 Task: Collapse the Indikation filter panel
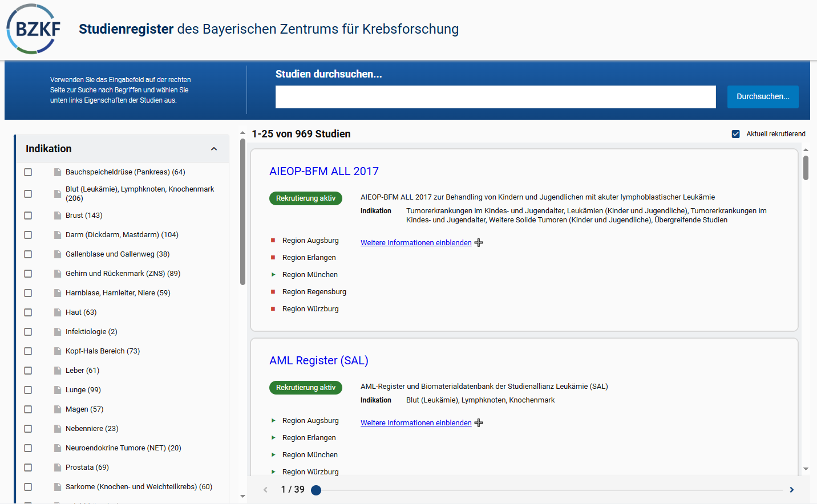pyautogui.click(x=214, y=149)
